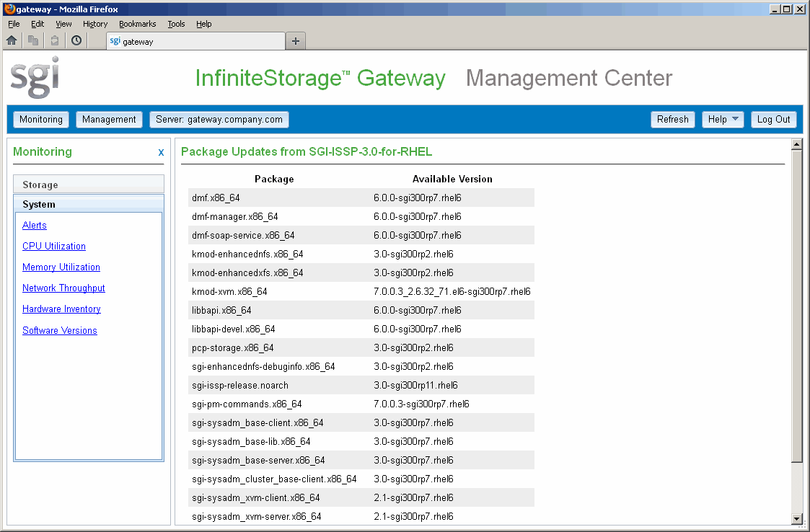810x532 pixels.
Task: Open the Software Versions link
Action: click(59, 331)
